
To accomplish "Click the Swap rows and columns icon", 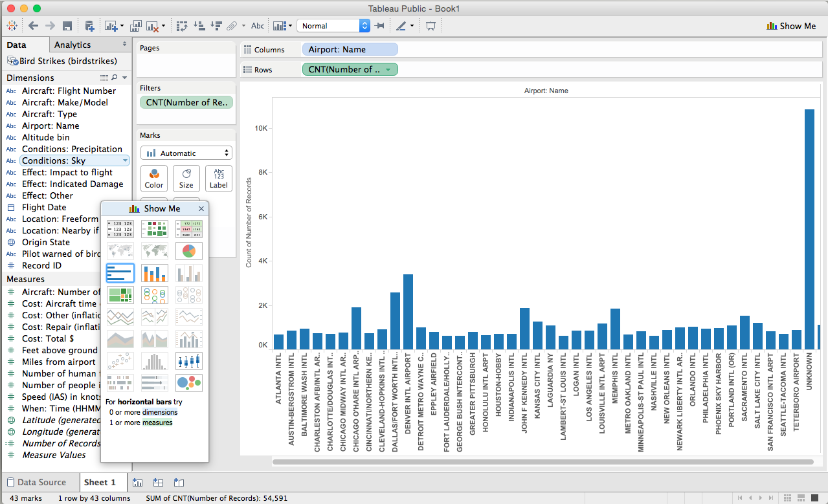I will click(182, 26).
